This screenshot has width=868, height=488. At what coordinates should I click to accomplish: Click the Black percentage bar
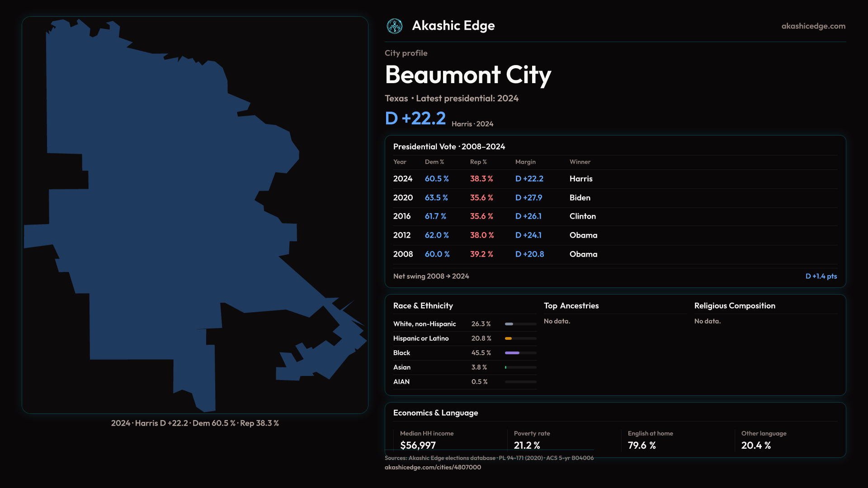pyautogui.click(x=512, y=353)
